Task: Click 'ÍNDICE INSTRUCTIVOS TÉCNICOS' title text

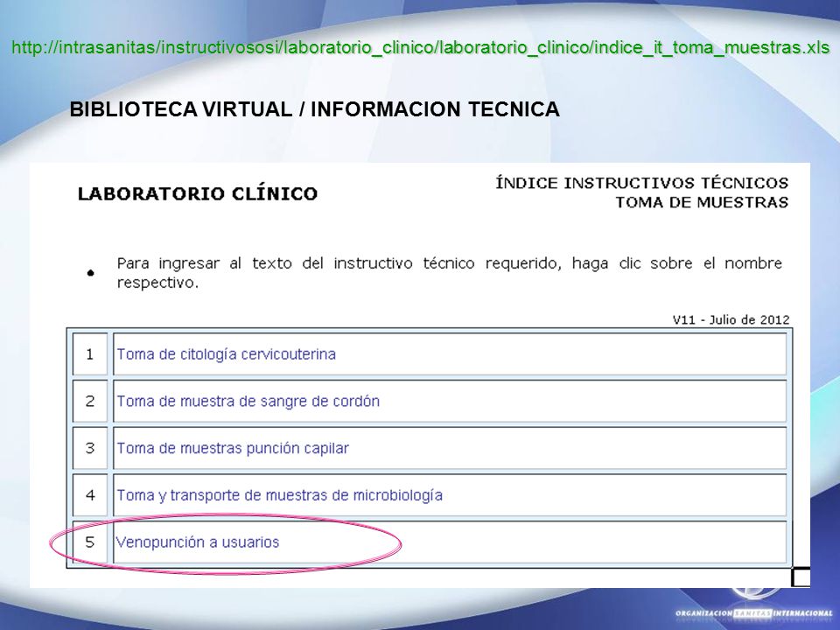Action: (641, 183)
